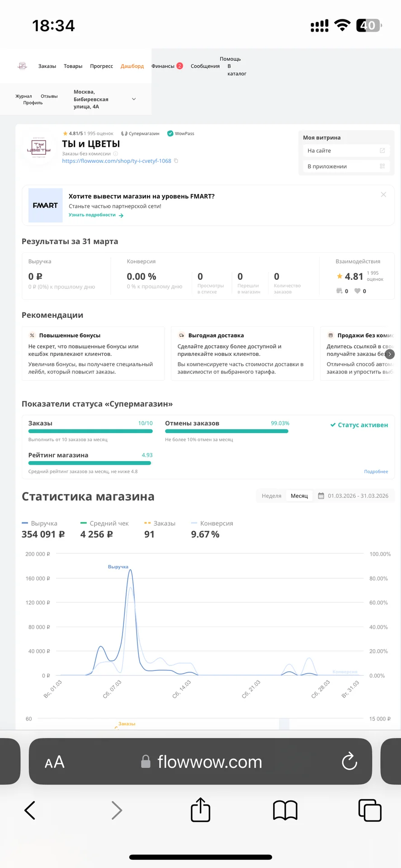Switch statistics to Месяц
The image size is (401, 868).
(299, 496)
